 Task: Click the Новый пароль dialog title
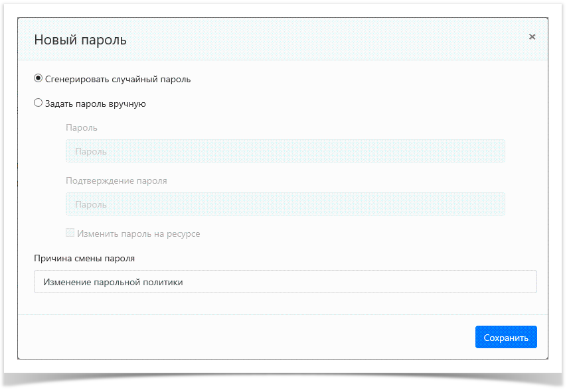(80, 40)
